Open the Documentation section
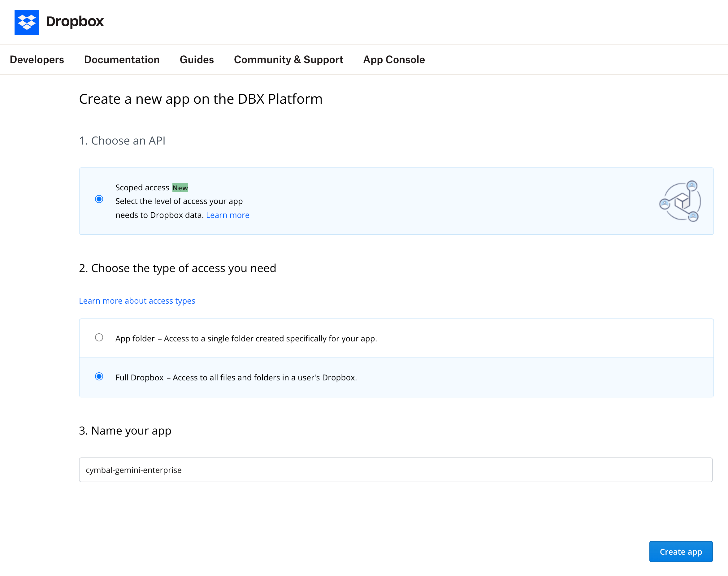The height and width of the screenshot is (576, 728). pos(122,59)
